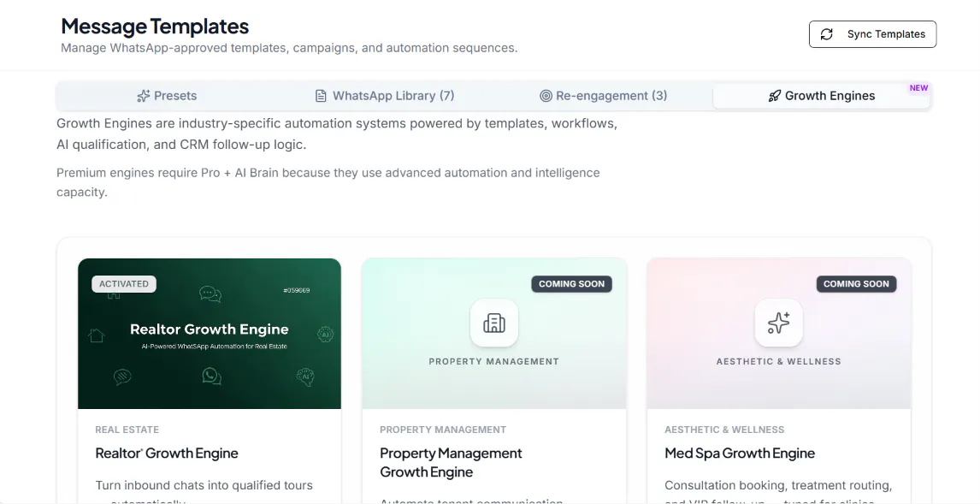The width and height of the screenshot is (980, 504).
Task: Click the REAL ESTATE category label
Action: tap(127, 430)
